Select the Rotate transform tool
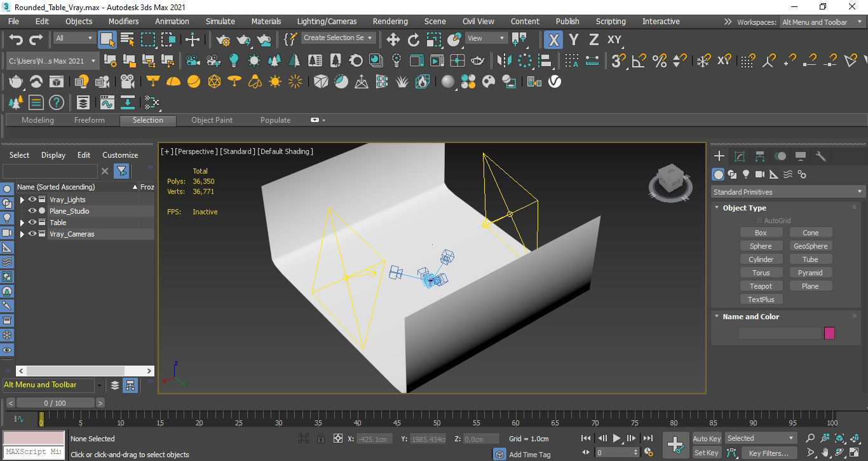The image size is (868, 461). (x=414, y=39)
